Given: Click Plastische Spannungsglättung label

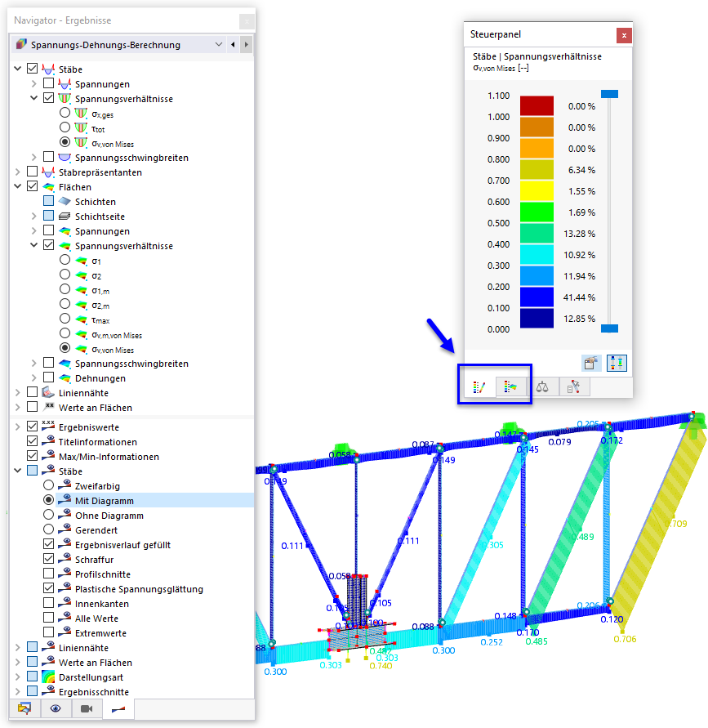Looking at the screenshot, I should (x=139, y=589).
